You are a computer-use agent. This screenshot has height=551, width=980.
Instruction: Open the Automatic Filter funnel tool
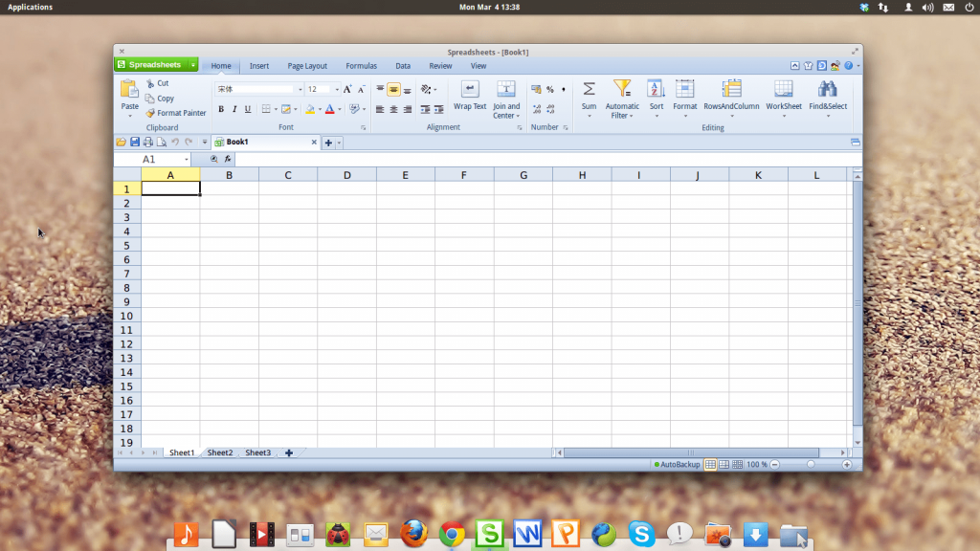(x=622, y=89)
